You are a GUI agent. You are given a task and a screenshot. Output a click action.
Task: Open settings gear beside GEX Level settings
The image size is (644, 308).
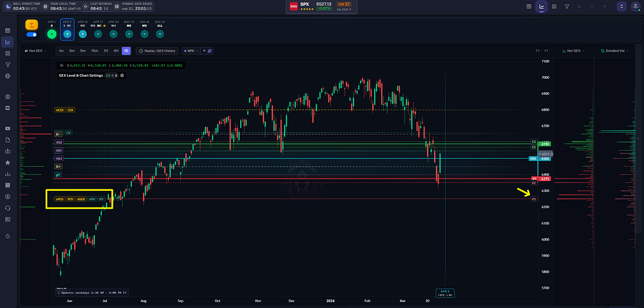pyautogui.click(x=122, y=75)
